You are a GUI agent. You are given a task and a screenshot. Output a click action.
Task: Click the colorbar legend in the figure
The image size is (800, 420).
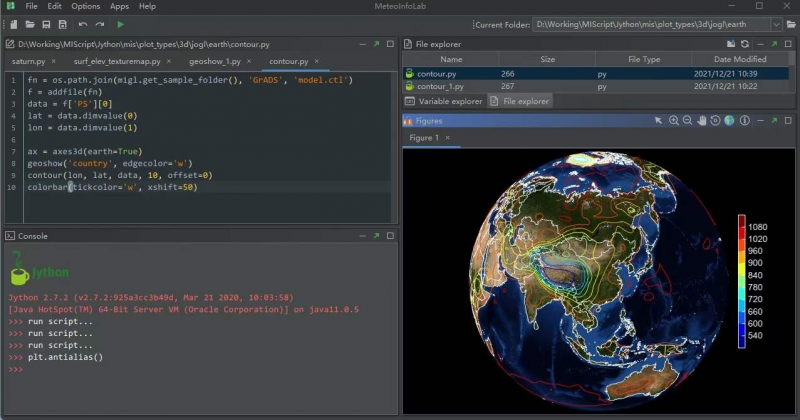click(x=743, y=281)
